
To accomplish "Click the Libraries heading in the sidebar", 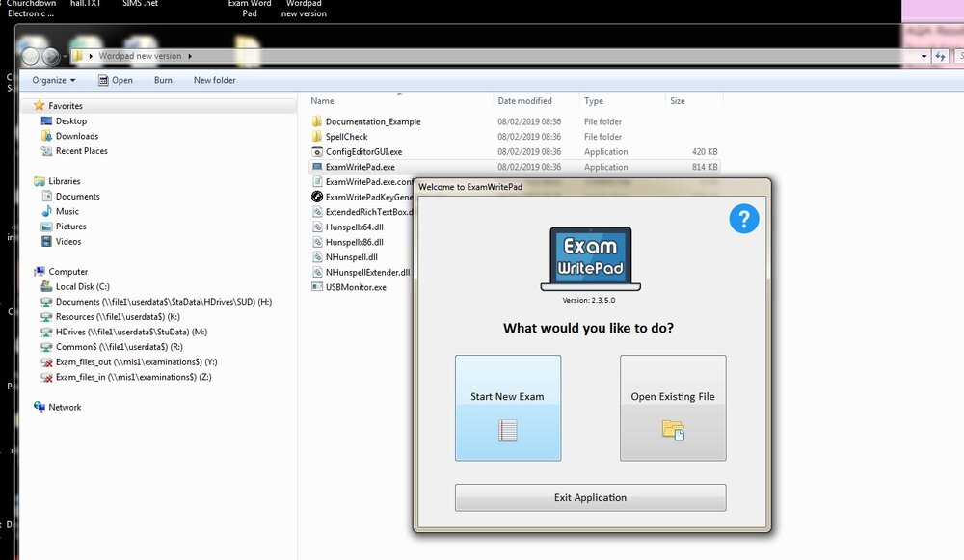I will pos(64,181).
